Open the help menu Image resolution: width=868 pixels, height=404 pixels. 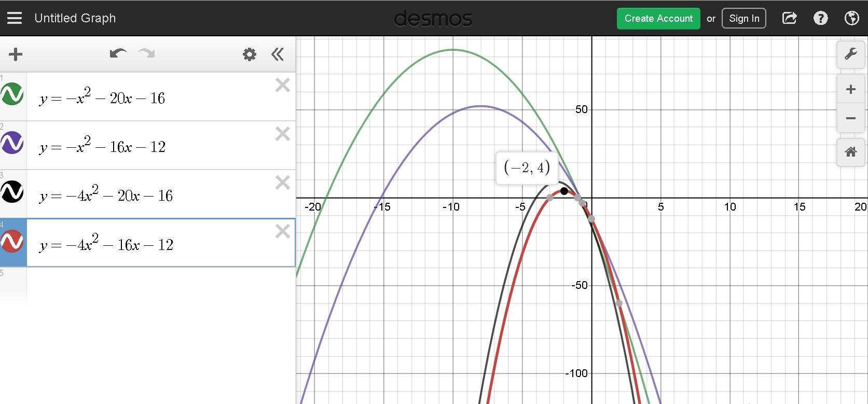pyautogui.click(x=820, y=18)
